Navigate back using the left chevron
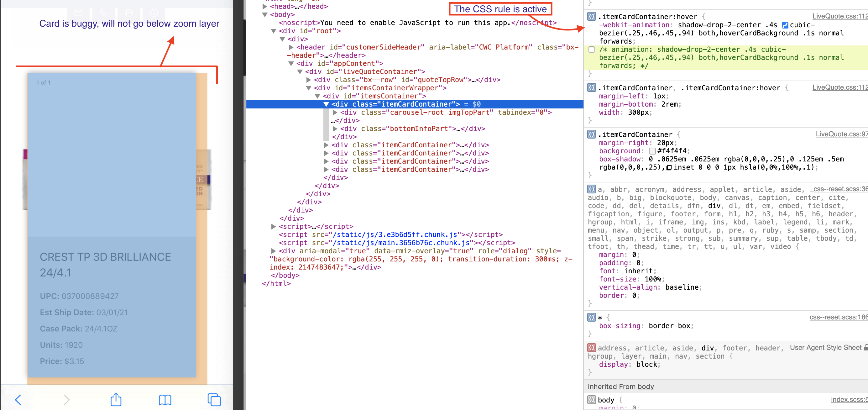Screen dimensions: 868x410 (18, 400)
